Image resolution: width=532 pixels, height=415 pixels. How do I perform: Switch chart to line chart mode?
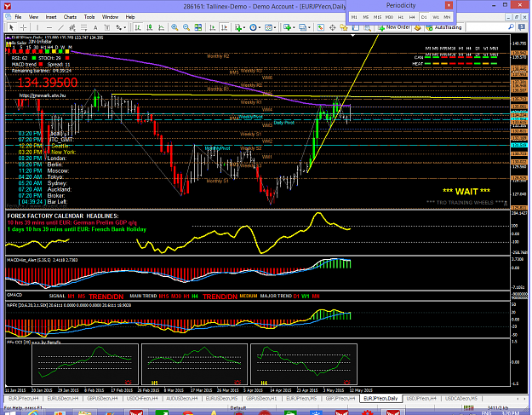(161, 27)
